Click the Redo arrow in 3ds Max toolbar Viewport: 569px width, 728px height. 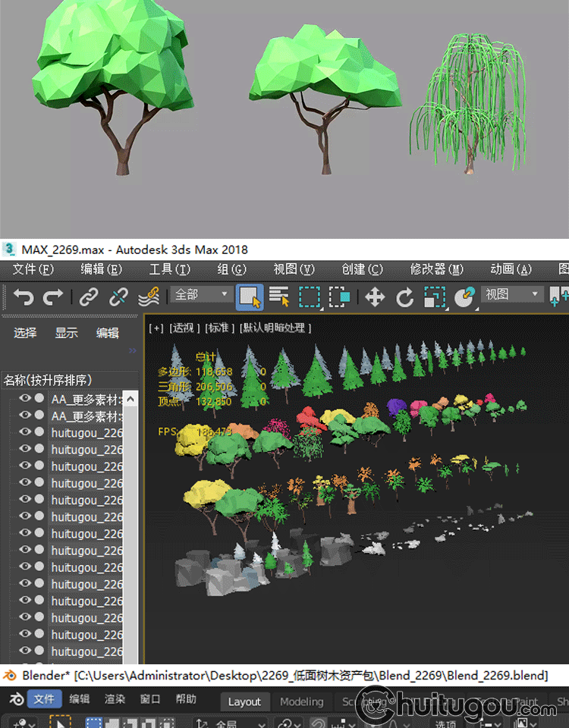(x=53, y=297)
